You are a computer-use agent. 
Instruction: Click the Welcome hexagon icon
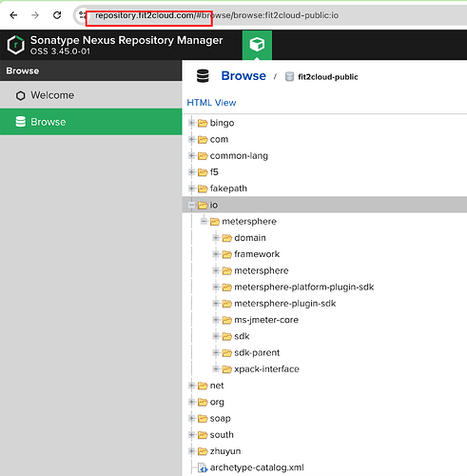(21, 95)
